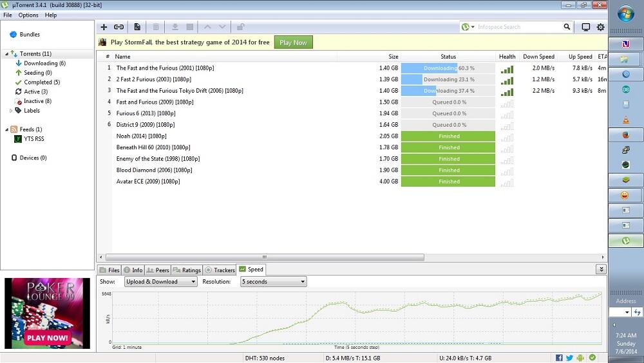
Task: Select Avatar ECE (2009) torrent
Action: click(x=148, y=181)
